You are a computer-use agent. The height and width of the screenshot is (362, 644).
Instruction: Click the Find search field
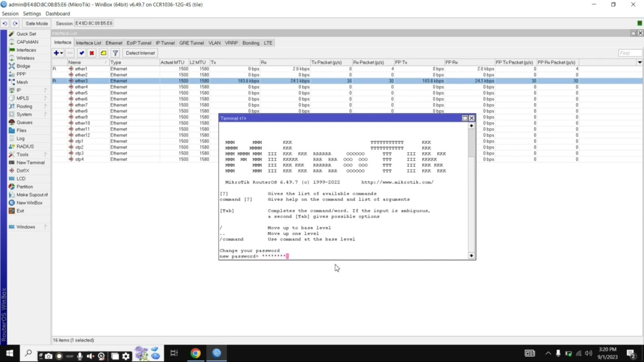[x=630, y=53]
